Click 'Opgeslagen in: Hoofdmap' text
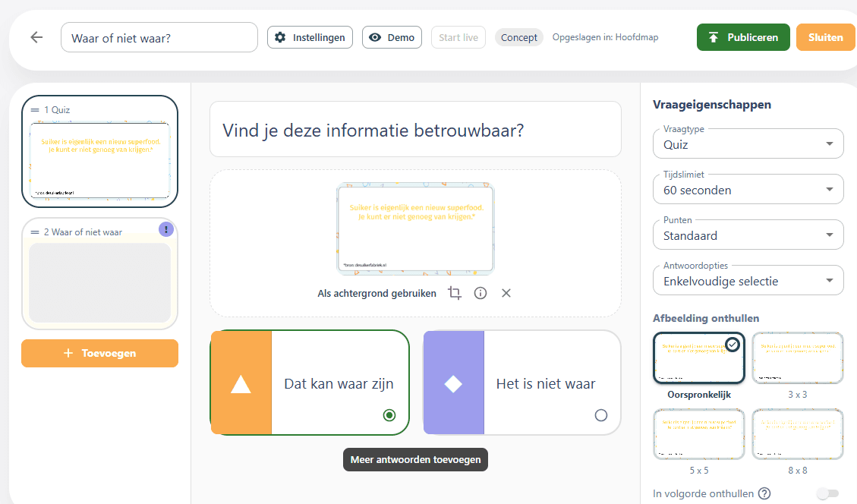The width and height of the screenshot is (857, 504). (x=605, y=37)
